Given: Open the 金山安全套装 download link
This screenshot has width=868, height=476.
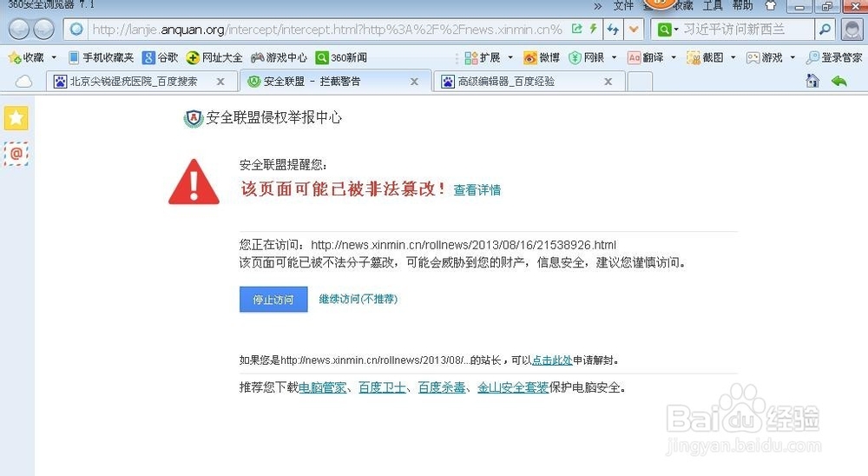Looking at the screenshot, I should [x=513, y=387].
